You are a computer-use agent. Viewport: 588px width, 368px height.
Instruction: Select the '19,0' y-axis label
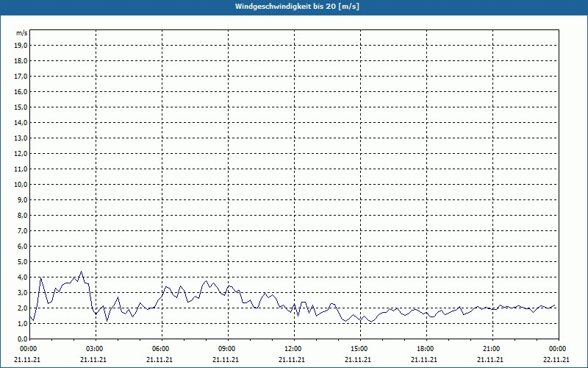(21, 46)
